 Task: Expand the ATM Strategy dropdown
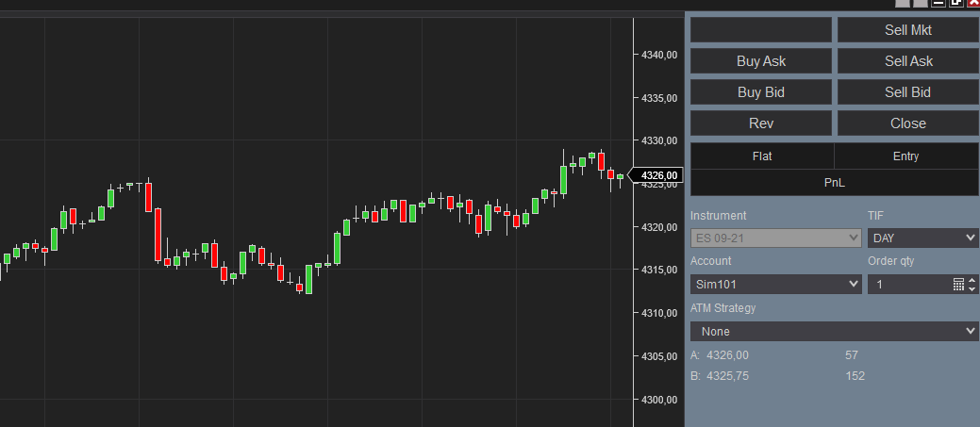pos(834,331)
